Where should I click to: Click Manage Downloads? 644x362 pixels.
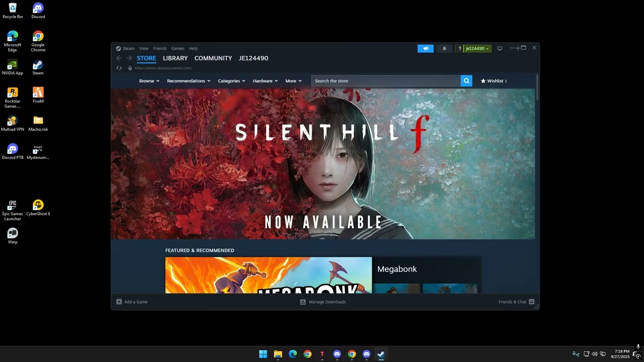click(x=323, y=302)
